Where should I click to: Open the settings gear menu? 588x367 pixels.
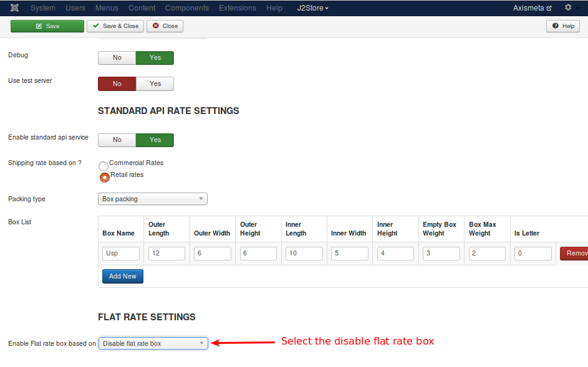tap(567, 8)
